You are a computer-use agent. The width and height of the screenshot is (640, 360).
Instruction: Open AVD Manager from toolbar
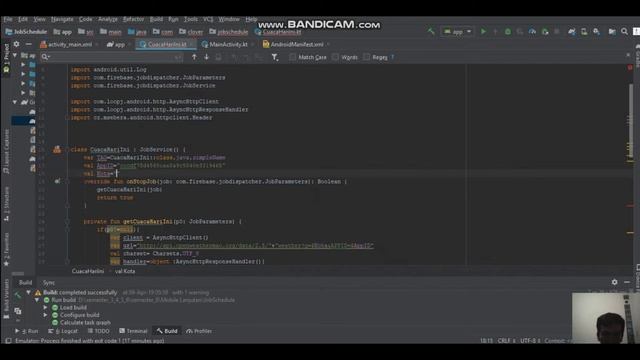[584, 31]
